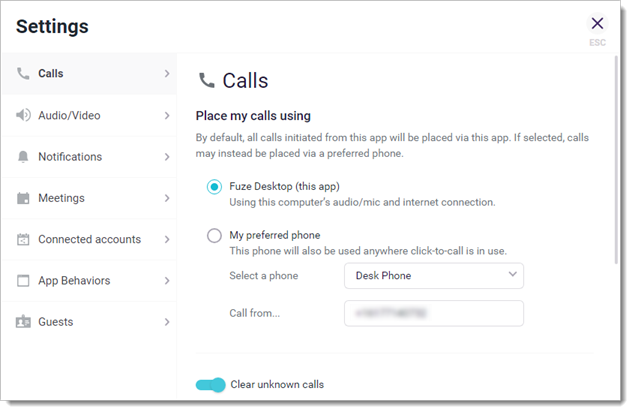The width and height of the screenshot is (632, 412).
Task: Expand Audio/Video with its chevron arrow
Action: pos(166,115)
